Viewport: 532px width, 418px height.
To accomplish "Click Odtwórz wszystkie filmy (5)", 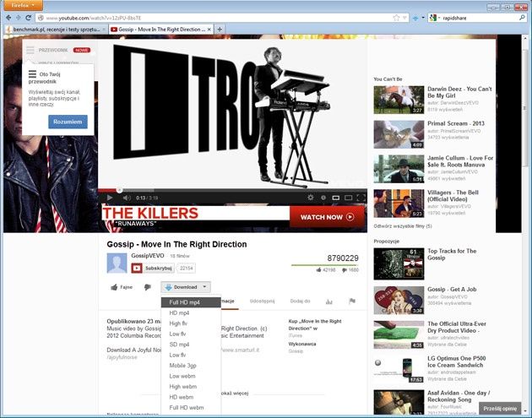I will point(403,226).
